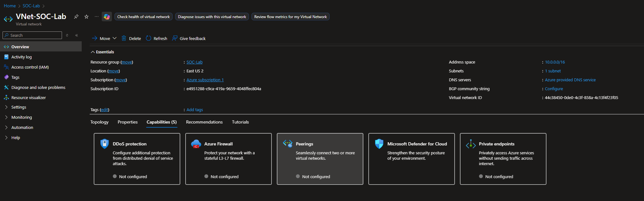Image resolution: width=644 pixels, height=201 pixels.
Task: Switch to the Recommendations tab
Action: pyautogui.click(x=204, y=122)
